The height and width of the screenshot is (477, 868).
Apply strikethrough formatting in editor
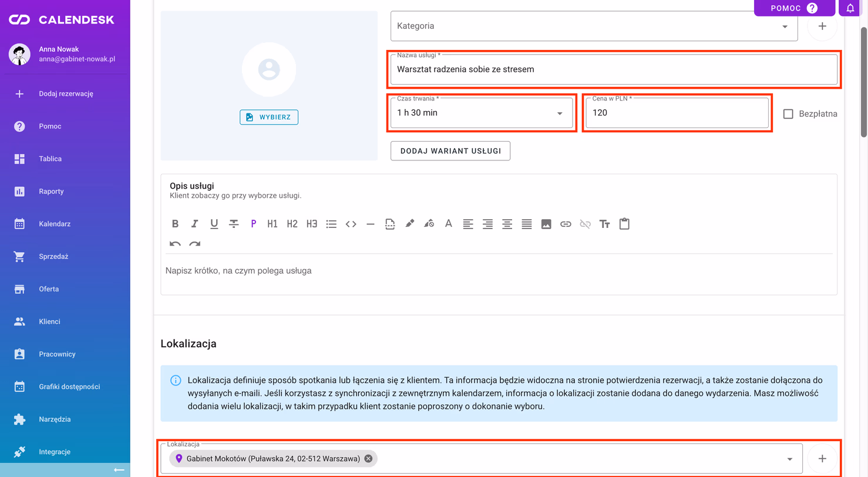(234, 224)
